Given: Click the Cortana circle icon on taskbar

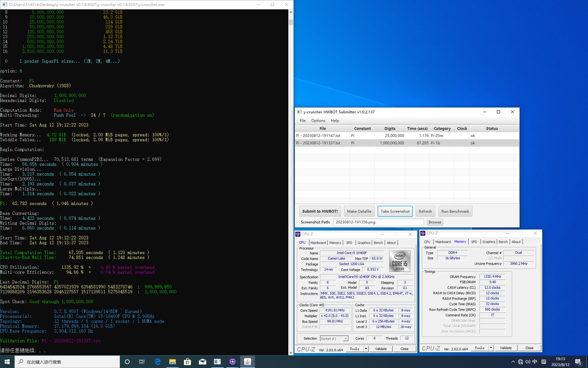Looking at the screenshot, I should [127, 362].
